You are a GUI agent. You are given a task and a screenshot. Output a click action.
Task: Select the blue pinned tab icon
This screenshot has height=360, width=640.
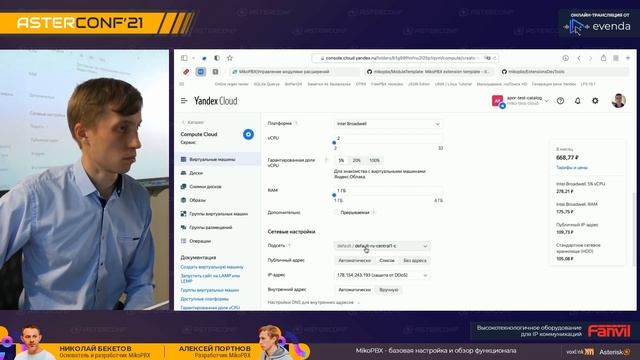click(201, 72)
